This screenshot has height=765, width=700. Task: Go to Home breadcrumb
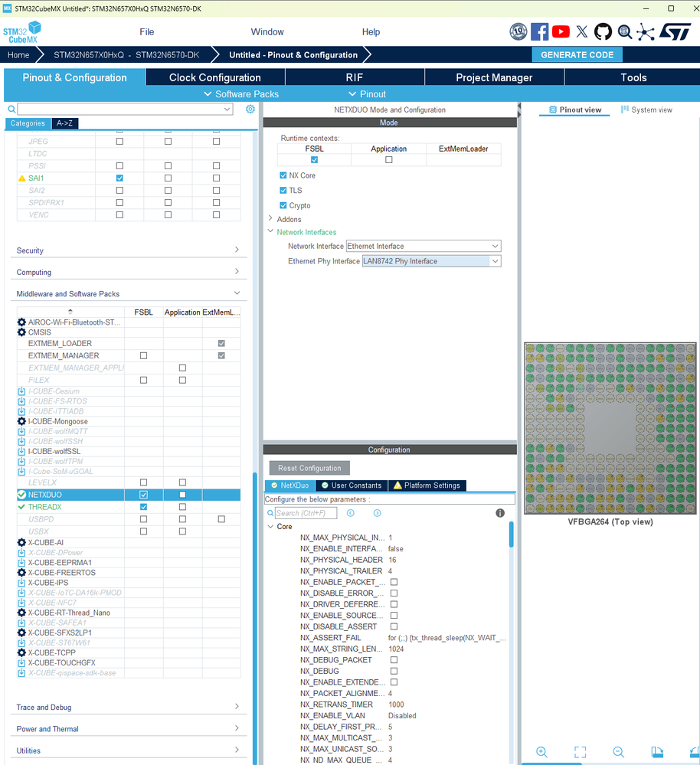18,54
